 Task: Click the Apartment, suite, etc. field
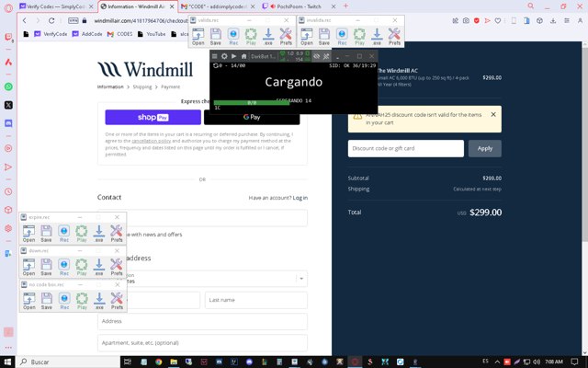[x=202, y=343]
